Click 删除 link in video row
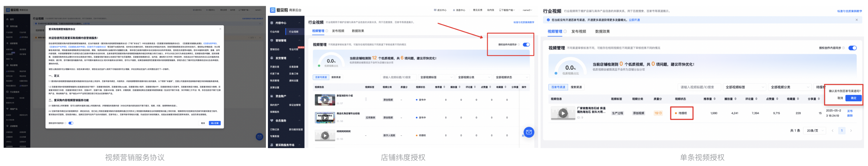The width and height of the screenshot is (868, 166). (850, 116)
